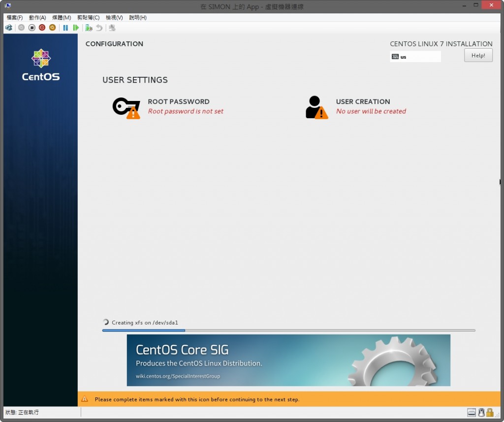Screen dimensions: 504x422
Task: Click the red Shut Down icon
Action: click(42, 28)
